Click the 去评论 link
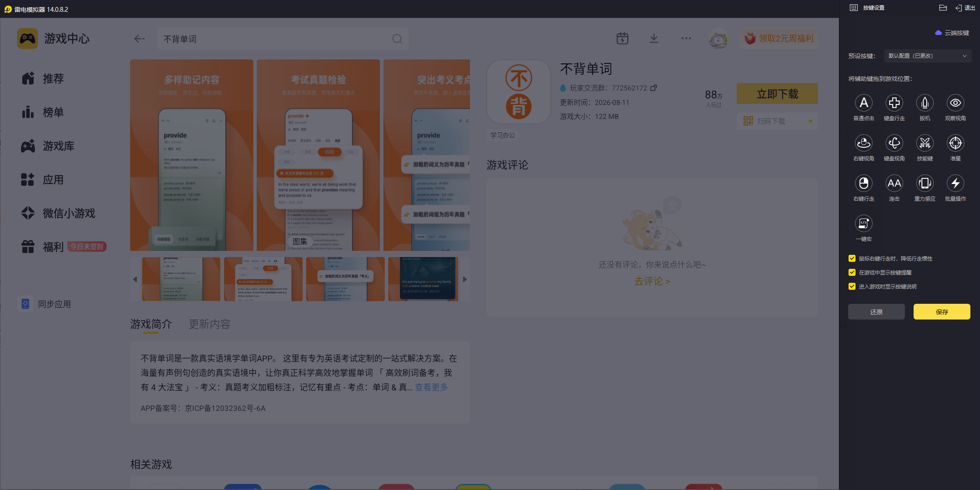 coord(652,281)
